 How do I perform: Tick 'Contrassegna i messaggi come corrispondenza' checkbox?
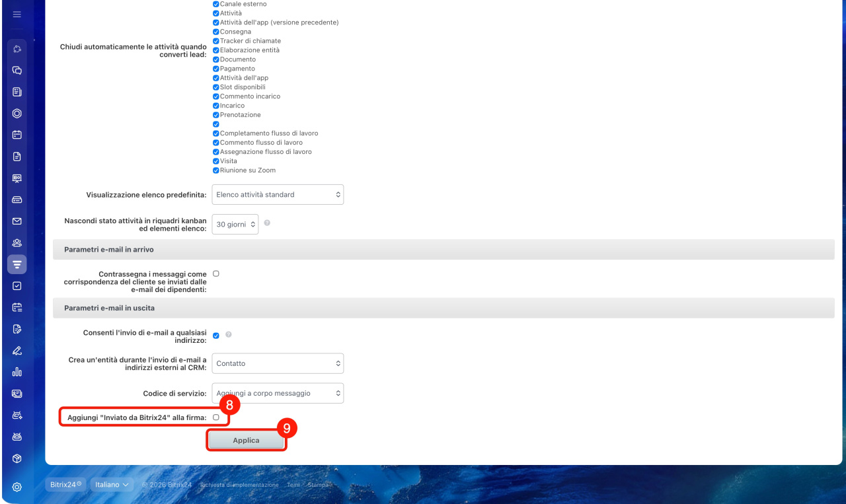coord(216,273)
